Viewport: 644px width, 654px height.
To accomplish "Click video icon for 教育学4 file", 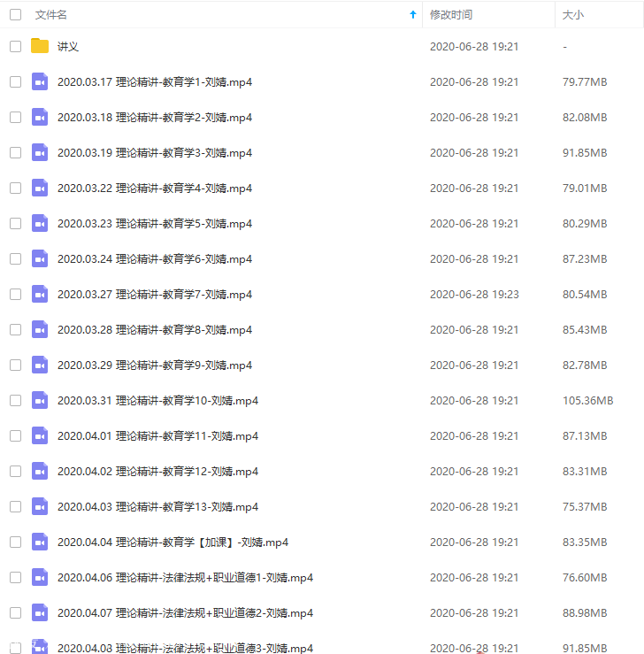I will point(40,189).
